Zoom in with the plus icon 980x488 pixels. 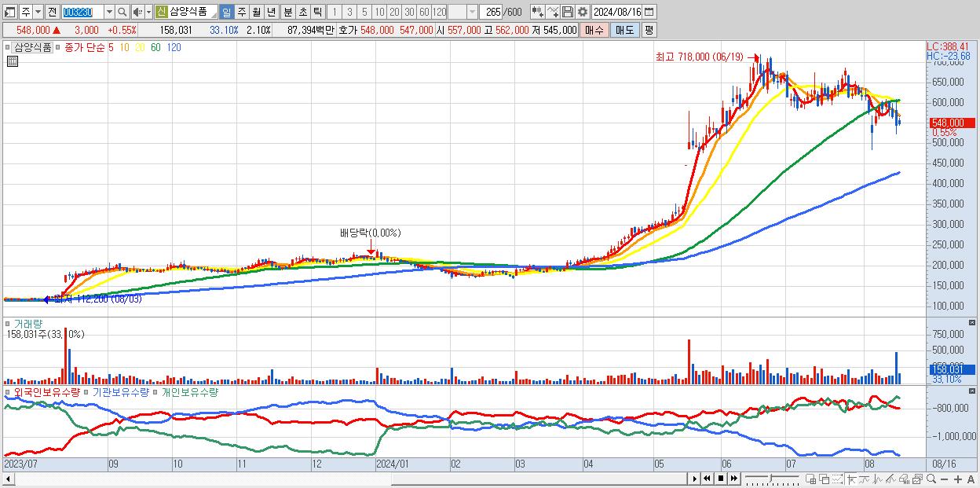click(958, 479)
